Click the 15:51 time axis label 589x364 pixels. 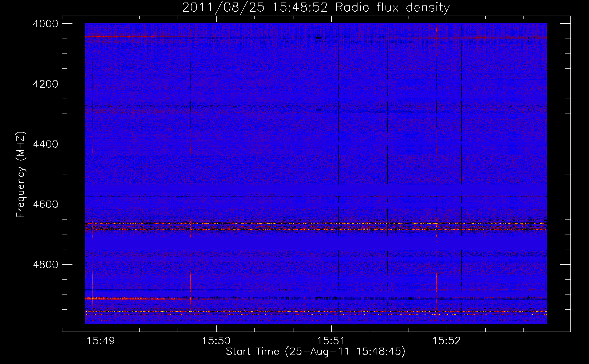(x=331, y=341)
